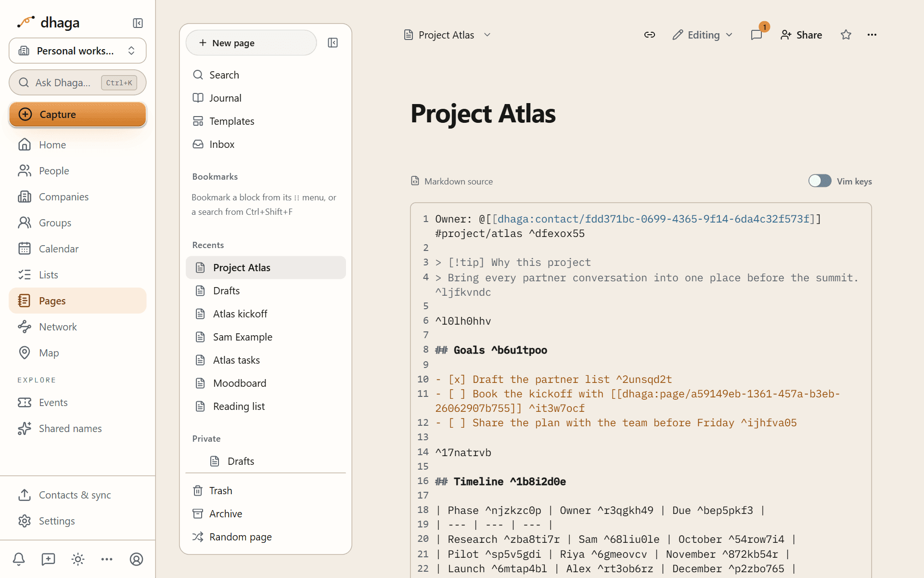Open the Inbox item
This screenshot has width=924, height=578.
266,144
